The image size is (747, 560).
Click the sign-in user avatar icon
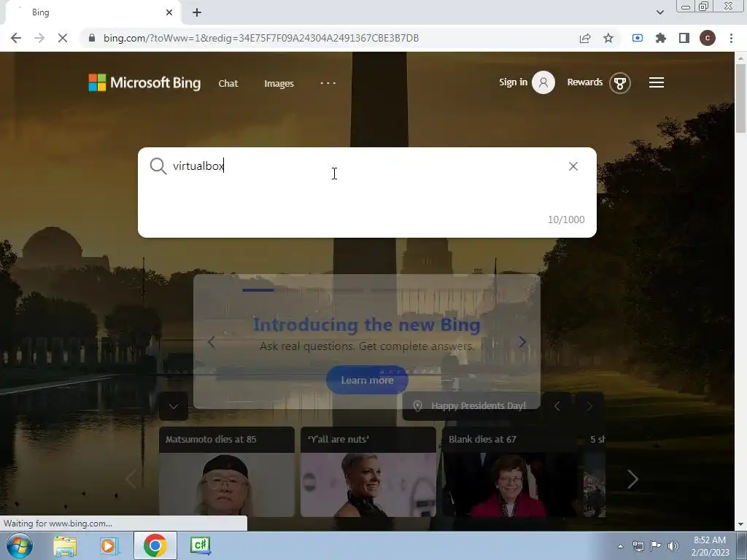coord(543,82)
